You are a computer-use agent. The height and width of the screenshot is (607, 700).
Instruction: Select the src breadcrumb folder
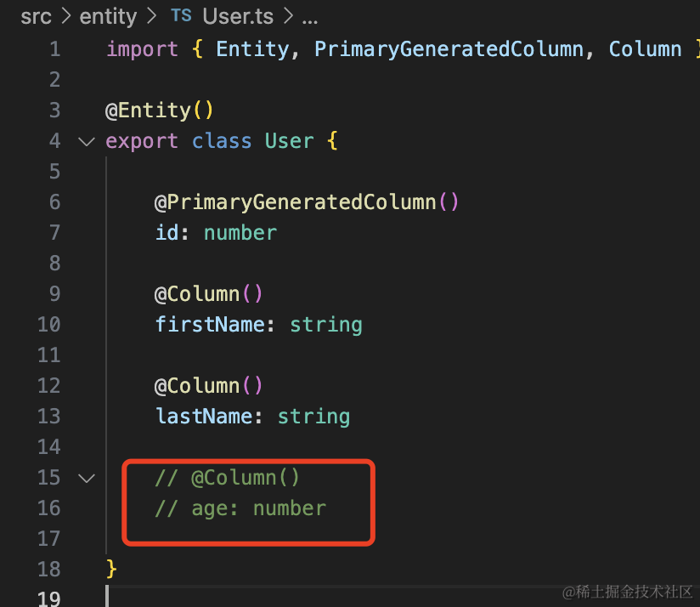pyautogui.click(x=36, y=16)
